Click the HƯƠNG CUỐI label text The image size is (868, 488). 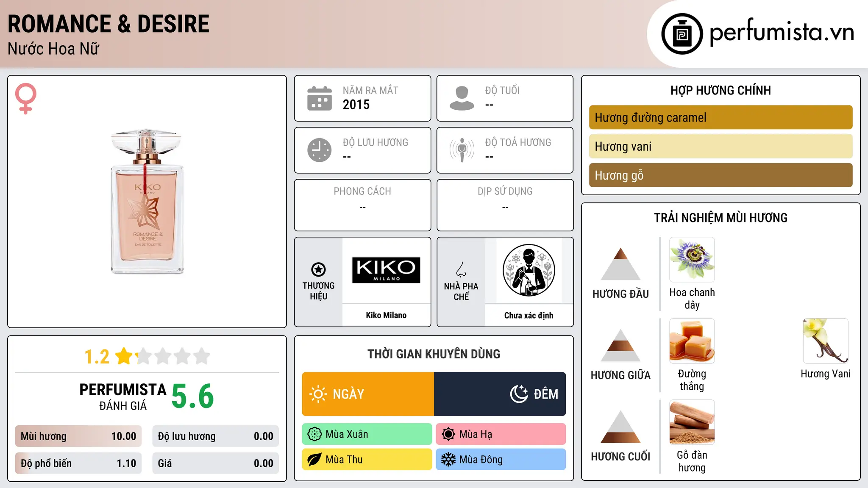coord(620,457)
